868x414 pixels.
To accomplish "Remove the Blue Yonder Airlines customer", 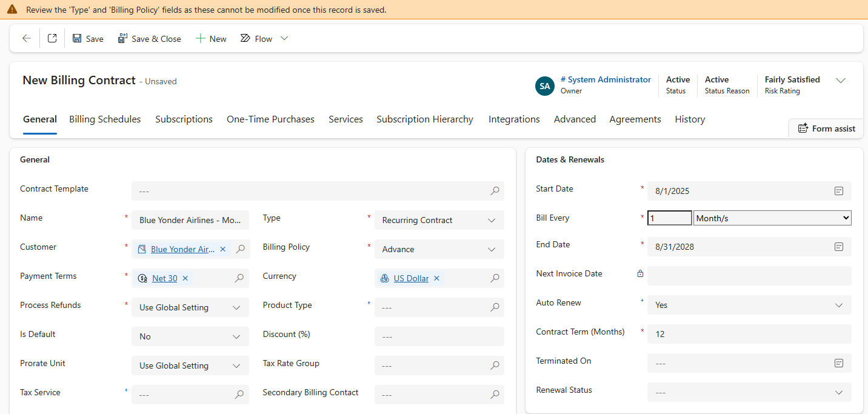I will tap(222, 249).
